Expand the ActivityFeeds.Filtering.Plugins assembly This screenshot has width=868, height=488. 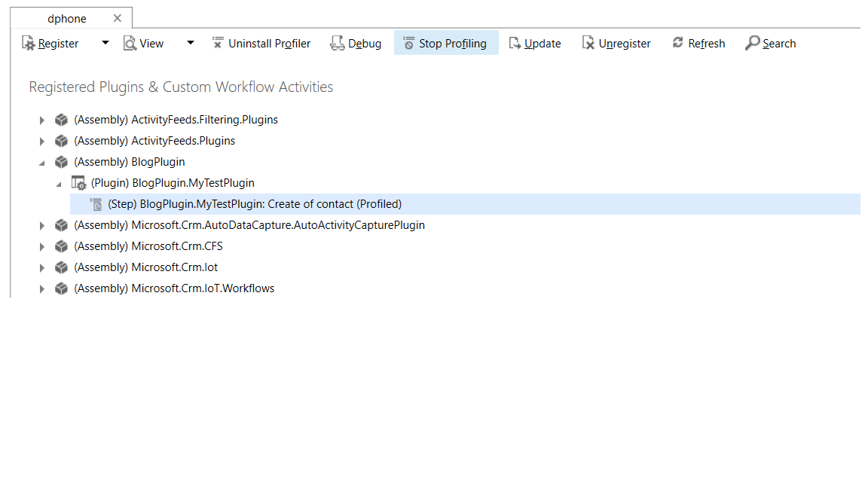pos(42,120)
